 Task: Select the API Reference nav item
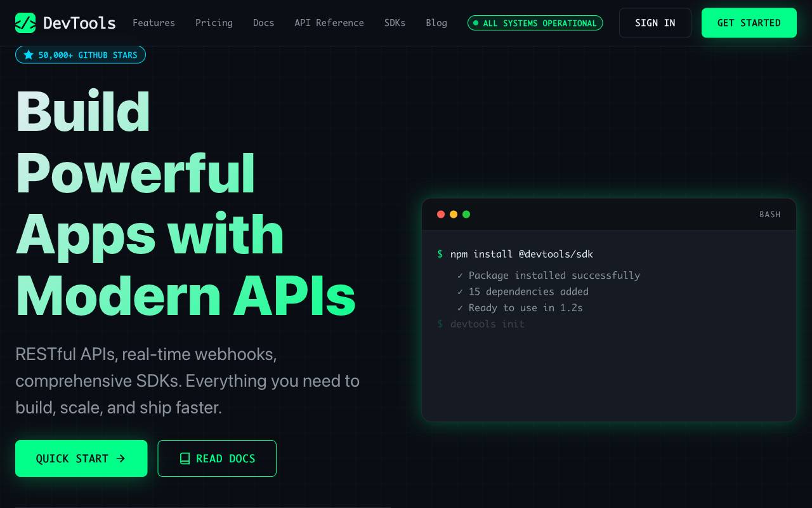[329, 23]
